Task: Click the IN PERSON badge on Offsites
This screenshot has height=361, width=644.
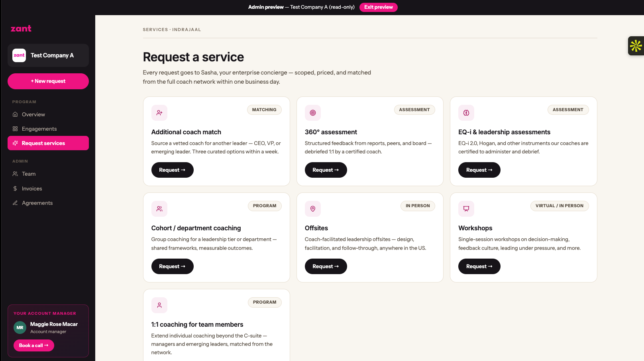Action: pyautogui.click(x=418, y=206)
